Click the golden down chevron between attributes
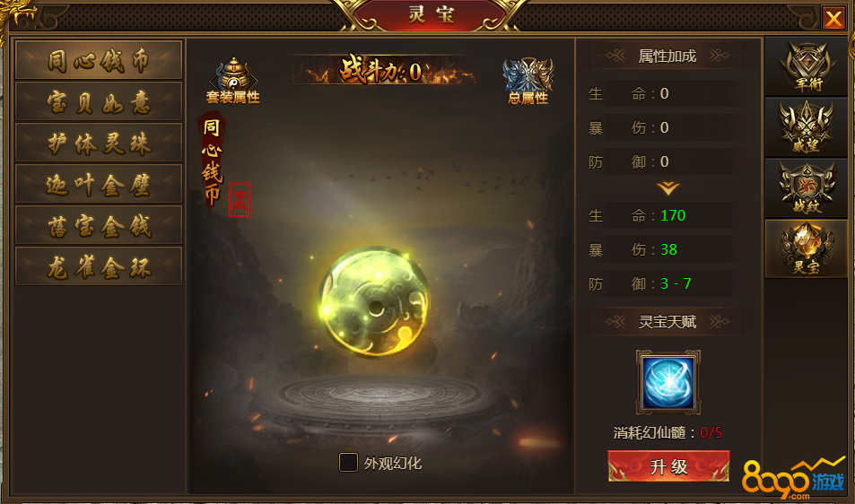This screenshot has width=855, height=504. coord(668,188)
